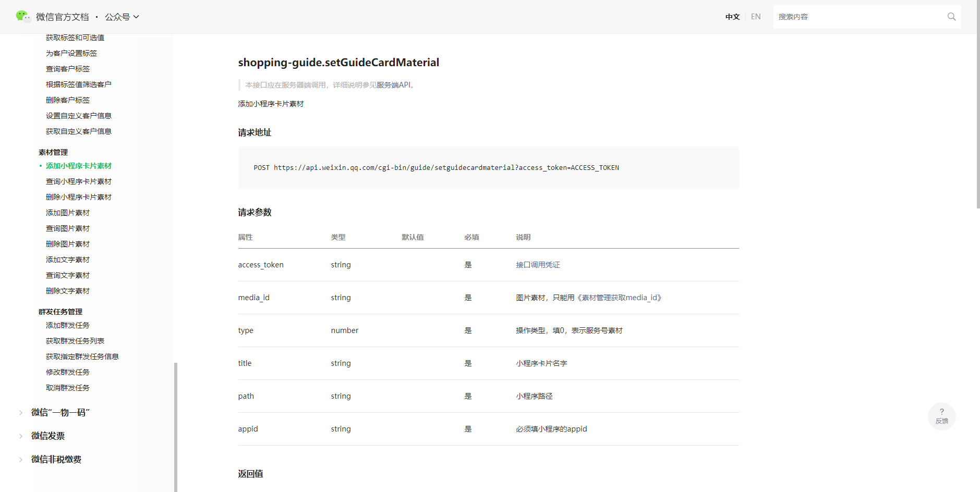Click the POST request URL code block
The height and width of the screenshot is (492, 980).
[488, 168]
